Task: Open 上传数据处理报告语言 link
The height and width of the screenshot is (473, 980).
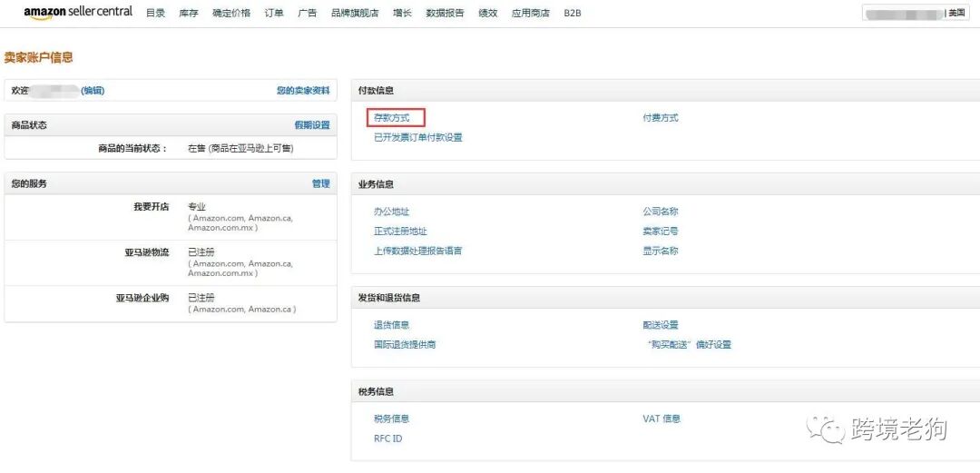Action: click(418, 251)
